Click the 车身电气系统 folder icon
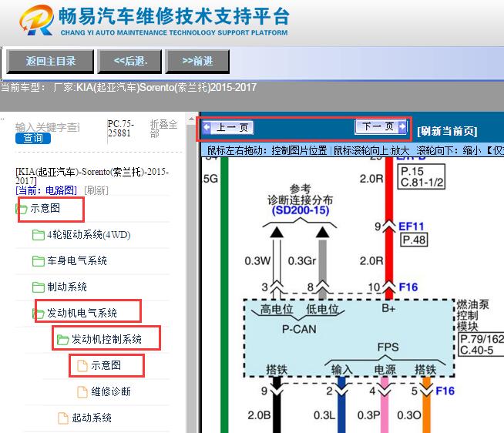The height and width of the screenshot is (433, 504). point(39,260)
